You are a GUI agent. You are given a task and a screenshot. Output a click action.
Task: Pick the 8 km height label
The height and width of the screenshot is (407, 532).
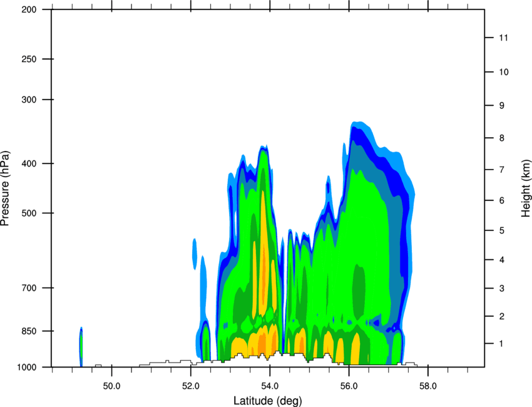502,138
